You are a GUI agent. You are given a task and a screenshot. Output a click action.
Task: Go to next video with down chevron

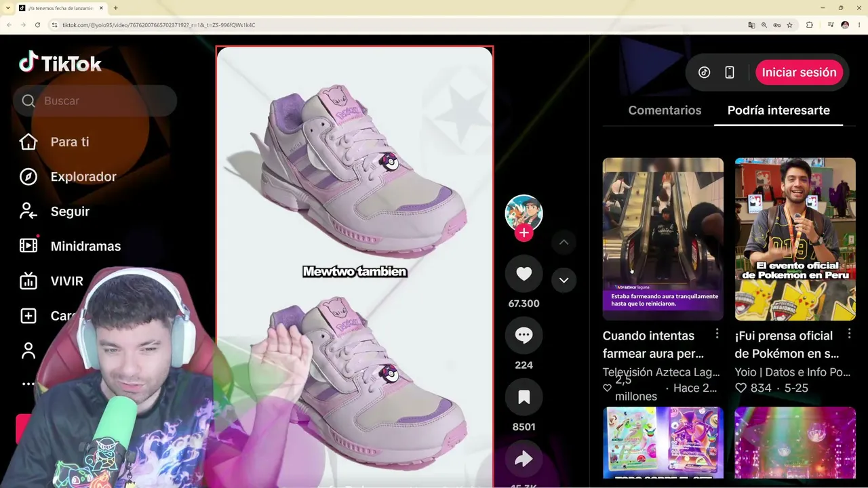(564, 280)
